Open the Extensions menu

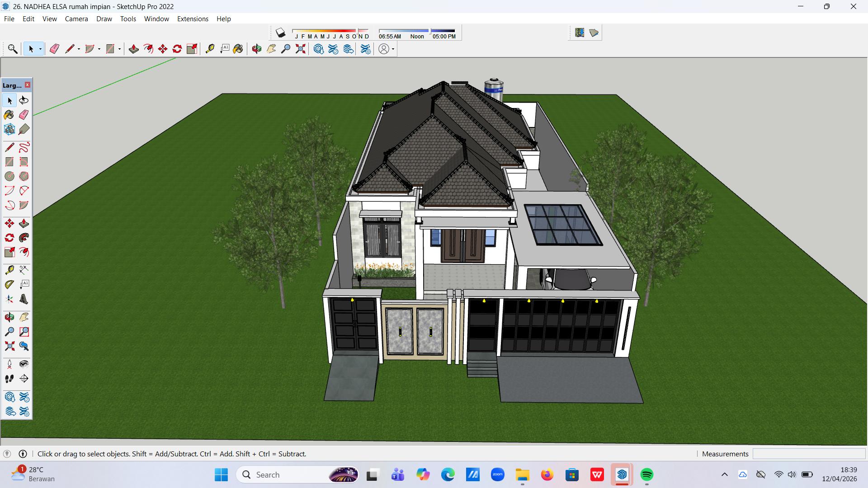tap(193, 19)
